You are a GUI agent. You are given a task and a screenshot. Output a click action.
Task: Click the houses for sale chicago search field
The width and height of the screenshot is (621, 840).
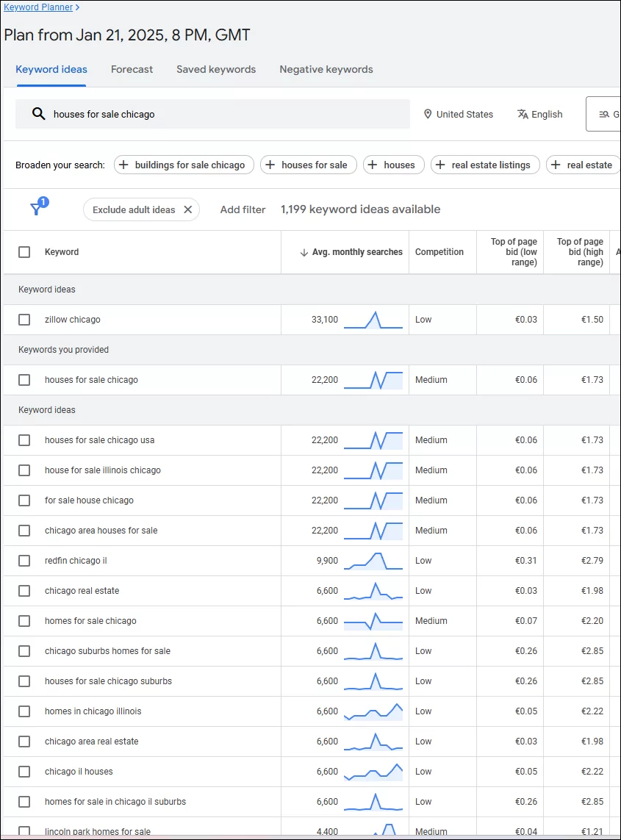click(x=212, y=114)
